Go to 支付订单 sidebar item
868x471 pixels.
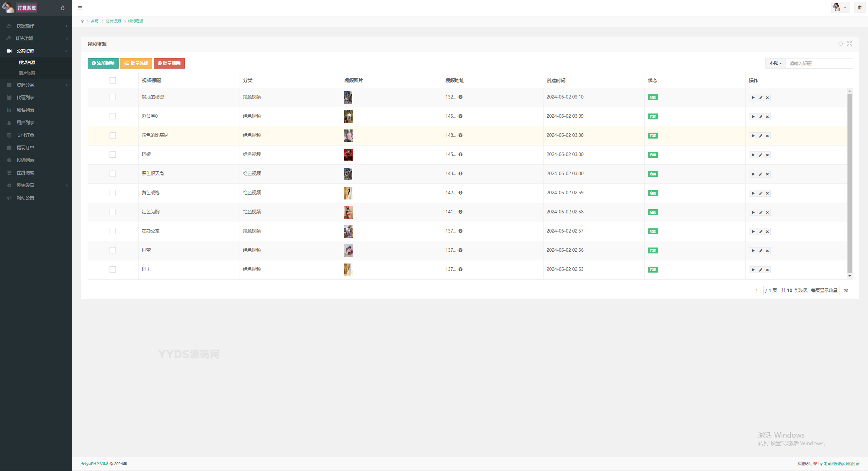25,135
